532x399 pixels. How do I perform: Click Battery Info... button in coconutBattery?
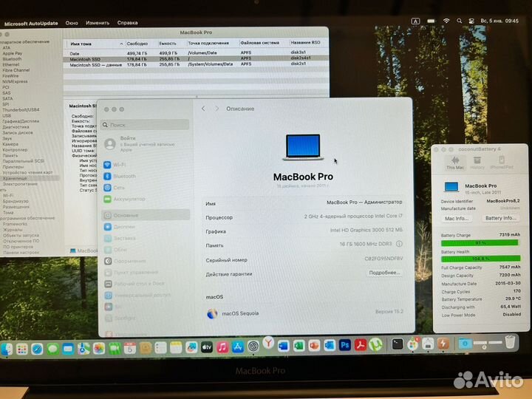click(x=500, y=218)
